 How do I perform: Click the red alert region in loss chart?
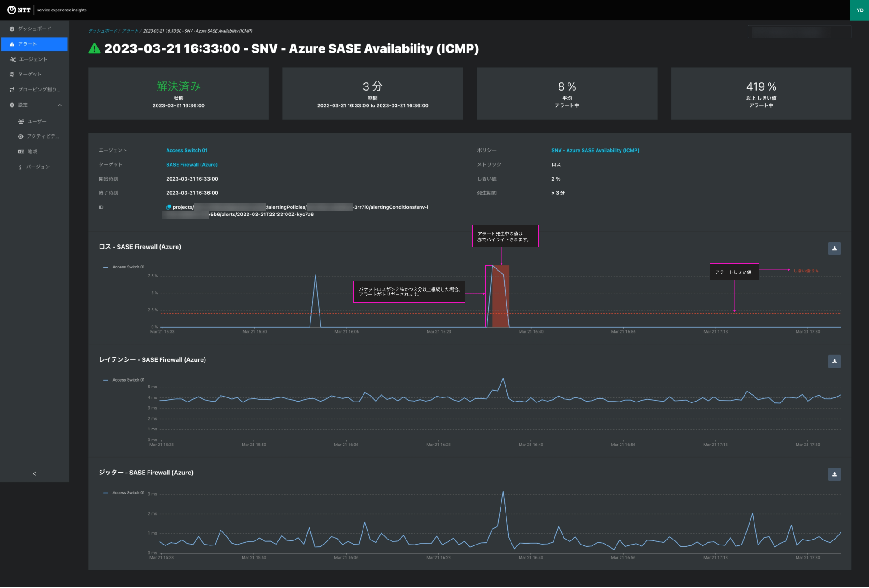tap(501, 297)
